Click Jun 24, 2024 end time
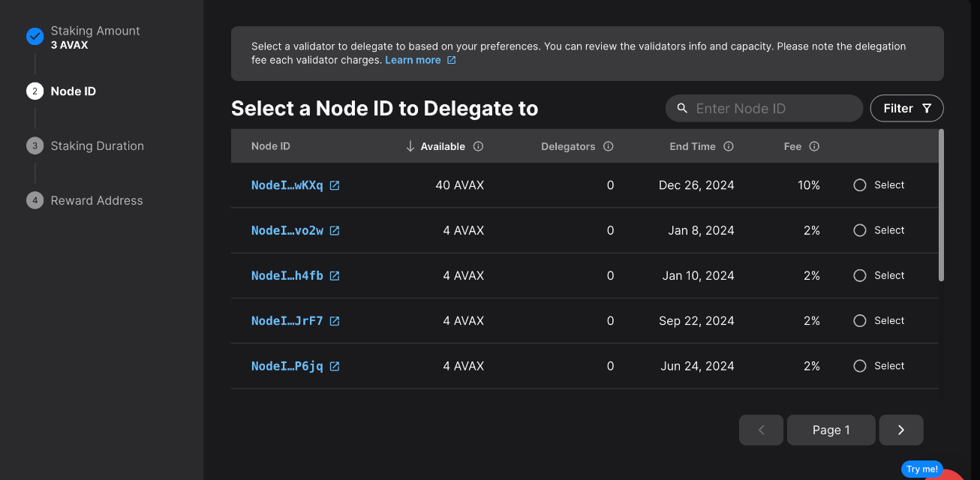This screenshot has height=480, width=980. click(698, 366)
